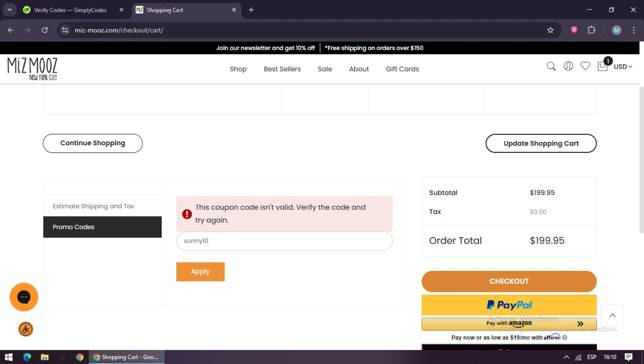The image size is (644, 364).
Task: Close the Verify Codes tab
Action: click(122, 10)
